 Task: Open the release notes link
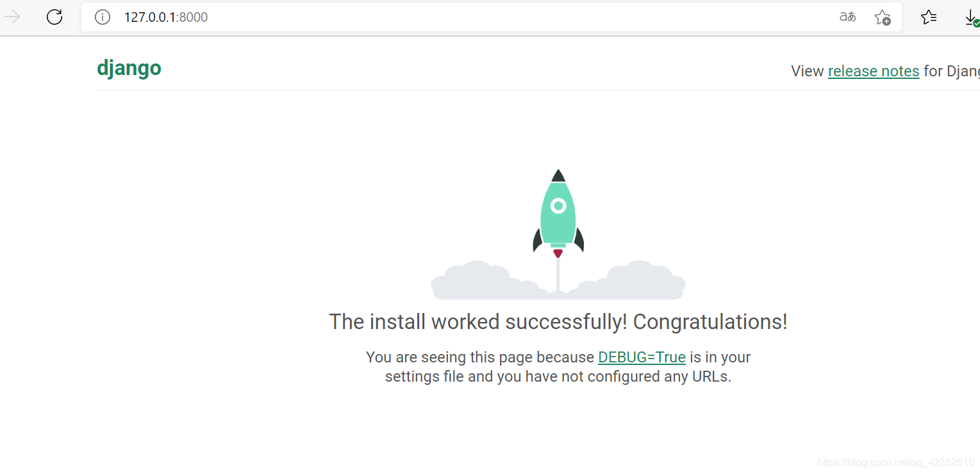(874, 71)
